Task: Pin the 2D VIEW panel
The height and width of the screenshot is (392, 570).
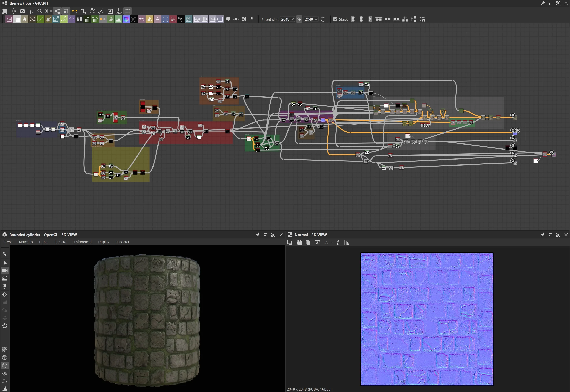Action: pyautogui.click(x=543, y=235)
